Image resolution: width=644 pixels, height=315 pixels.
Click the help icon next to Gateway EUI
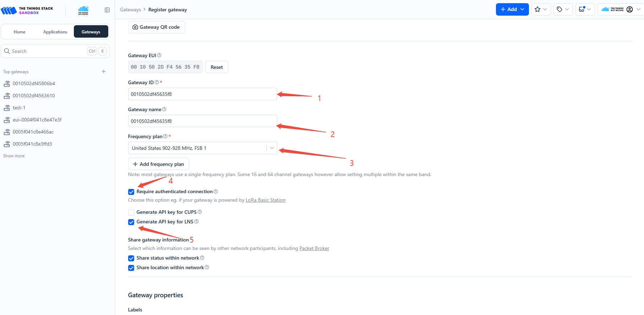click(x=159, y=55)
